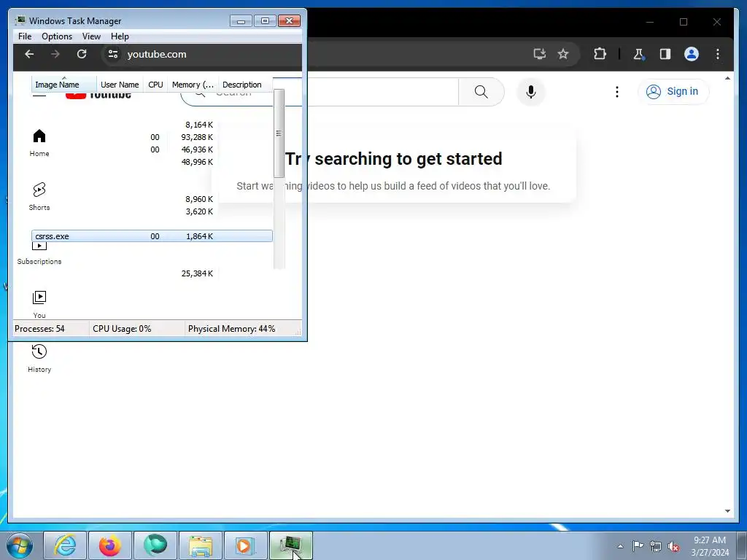Open the network tray icon
The width and height of the screenshot is (747, 560).
[656, 546]
